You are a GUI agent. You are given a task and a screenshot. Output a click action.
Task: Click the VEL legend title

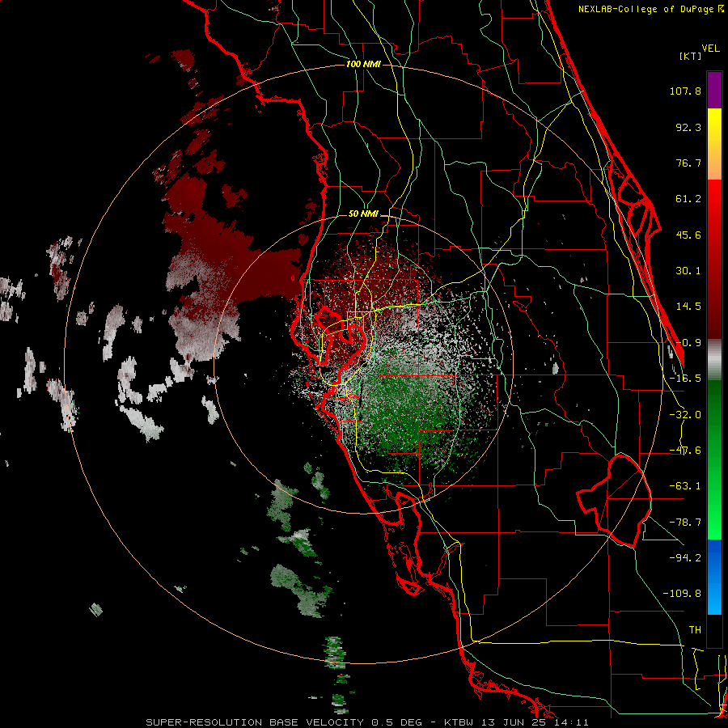pos(710,49)
